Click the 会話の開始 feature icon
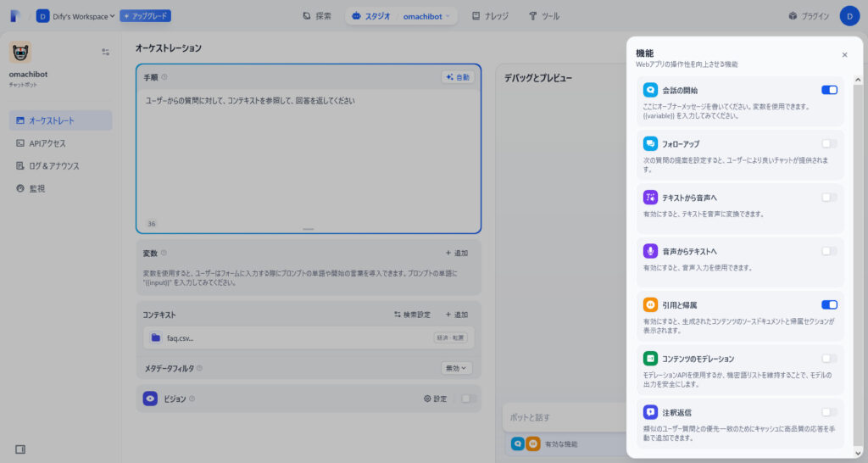The width and height of the screenshot is (868, 463). point(650,90)
